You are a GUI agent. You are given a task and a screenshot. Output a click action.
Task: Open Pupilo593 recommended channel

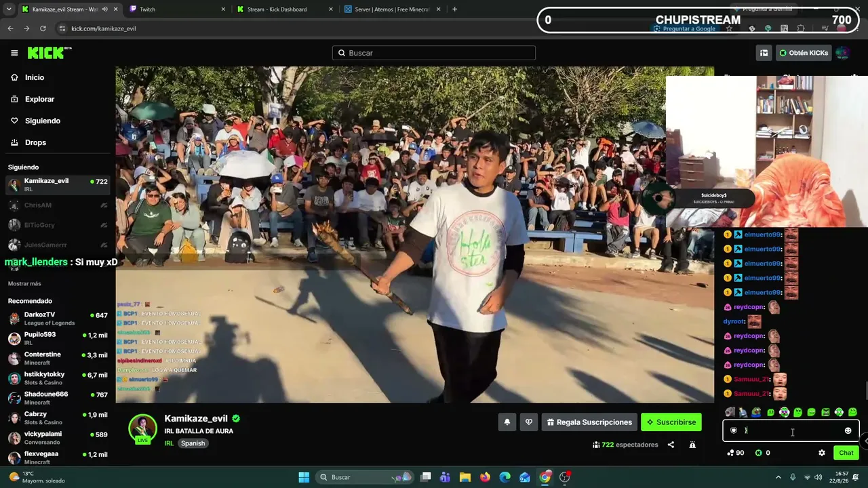tap(57, 338)
